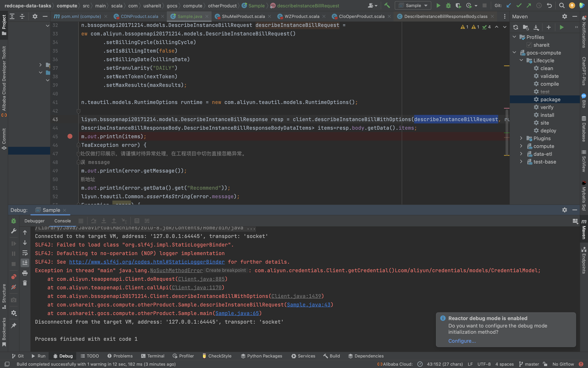Switch to WZProduct.scala tab

coord(302,16)
